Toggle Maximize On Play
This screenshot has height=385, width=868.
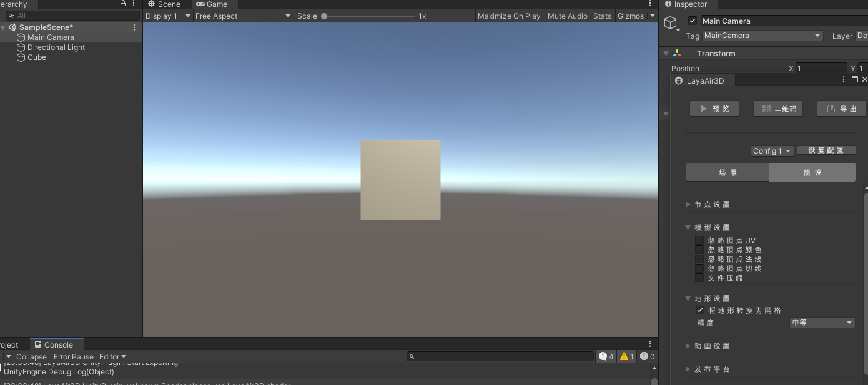tap(509, 16)
